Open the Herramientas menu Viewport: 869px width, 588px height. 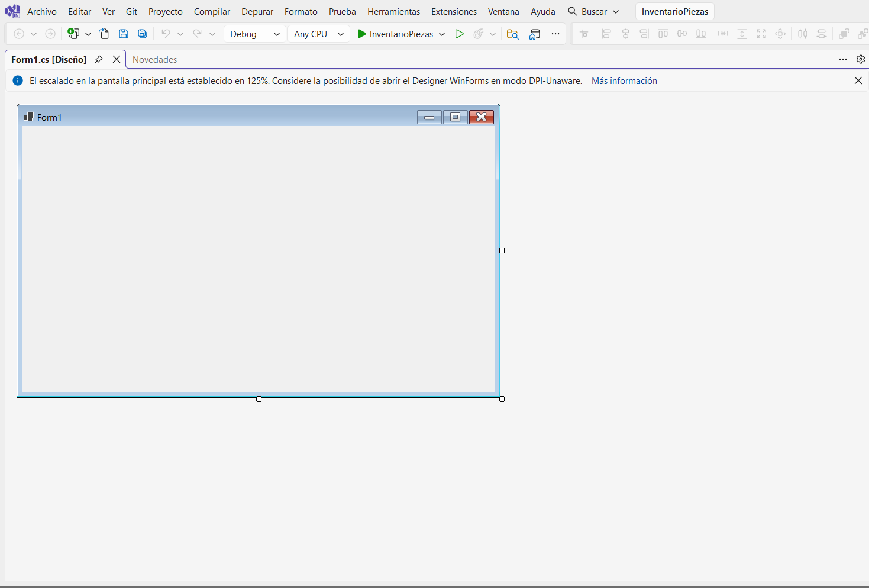[x=393, y=12]
